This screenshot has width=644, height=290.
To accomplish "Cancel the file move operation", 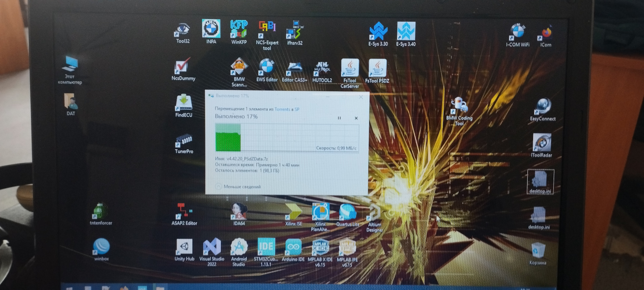I will [356, 118].
